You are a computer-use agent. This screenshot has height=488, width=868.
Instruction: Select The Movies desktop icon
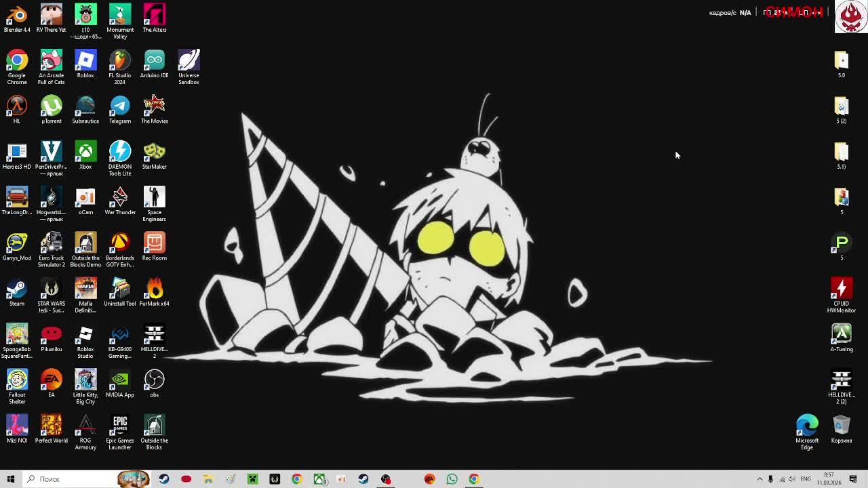click(x=154, y=110)
